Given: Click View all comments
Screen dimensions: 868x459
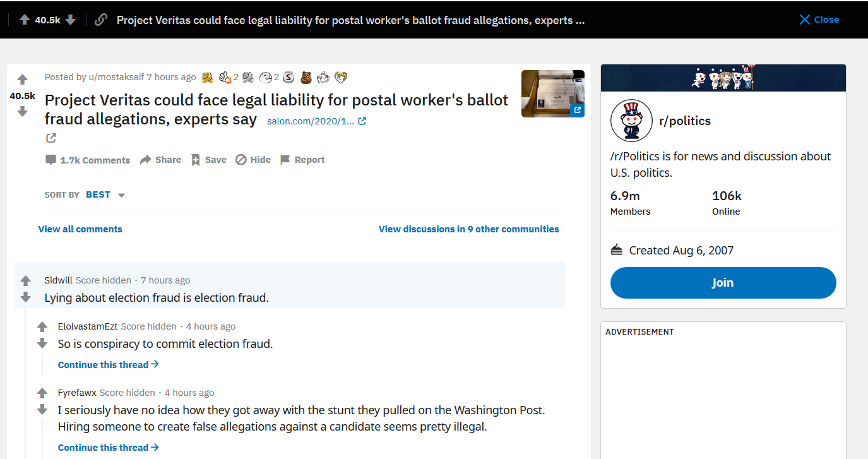Looking at the screenshot, I should (80, 229).
